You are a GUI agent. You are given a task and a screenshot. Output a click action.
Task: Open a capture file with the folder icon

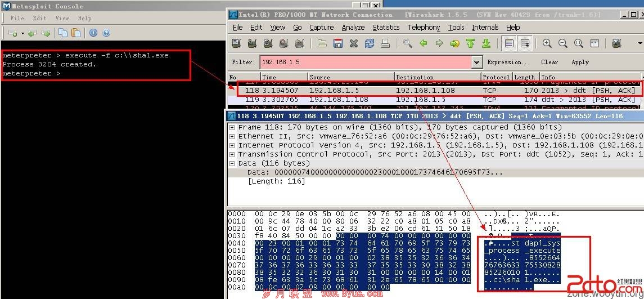322,43
